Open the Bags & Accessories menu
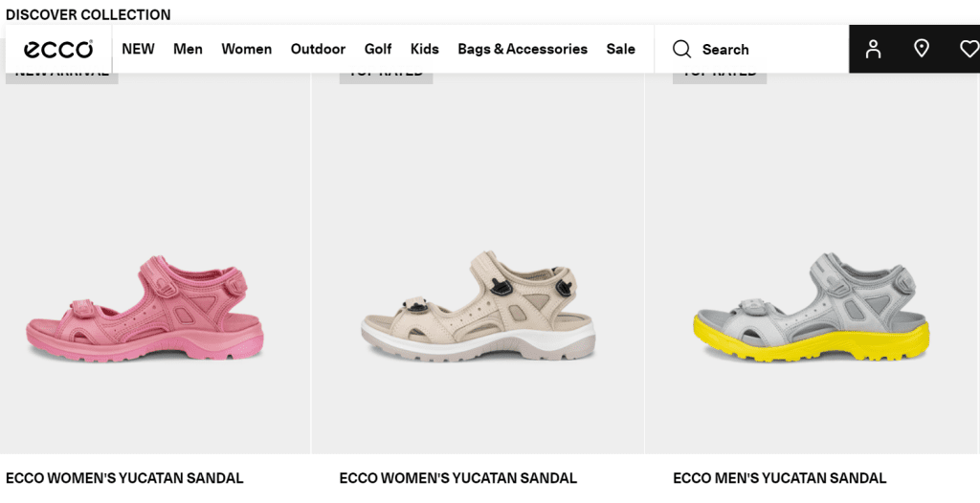Image resolution: width=980 pixels, height=503 pixels. click(x=523, y=49)
